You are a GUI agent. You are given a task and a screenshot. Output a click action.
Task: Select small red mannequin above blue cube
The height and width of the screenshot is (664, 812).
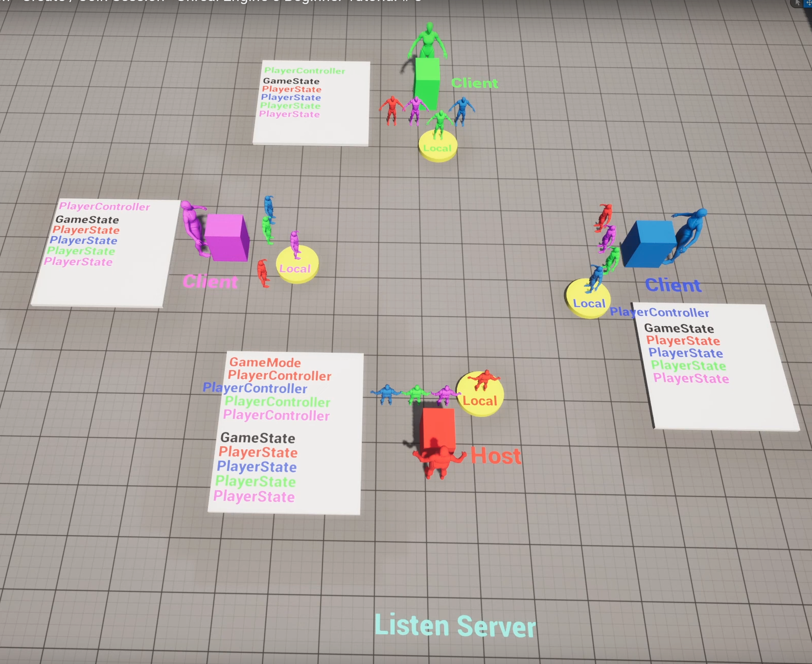(604, 217)
